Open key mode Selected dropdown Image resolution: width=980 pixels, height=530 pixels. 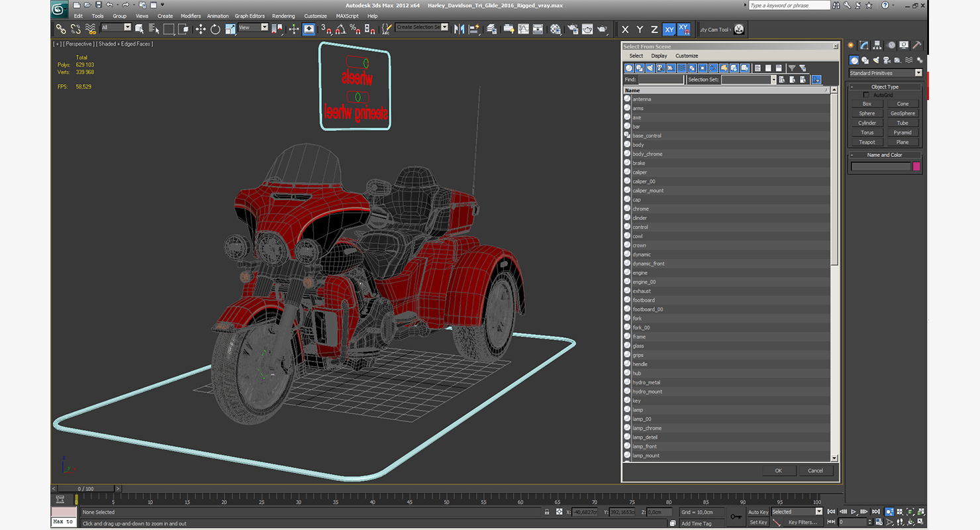797,511
